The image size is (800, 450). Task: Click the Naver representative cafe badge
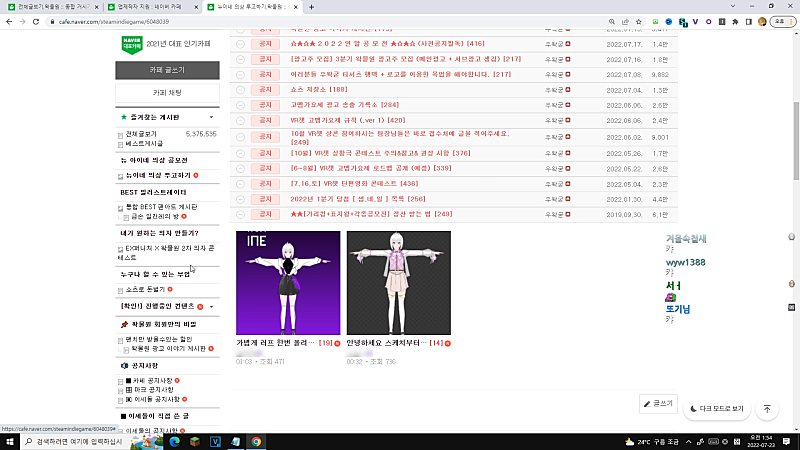tap(132, 45)
